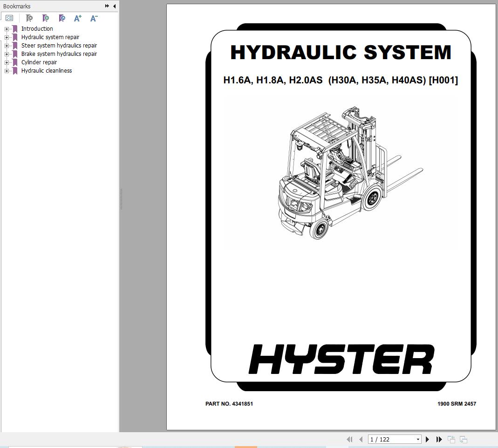
Task: Expand Brake system hydraulics repair bookmark
Action: click(x=7, y=54)
